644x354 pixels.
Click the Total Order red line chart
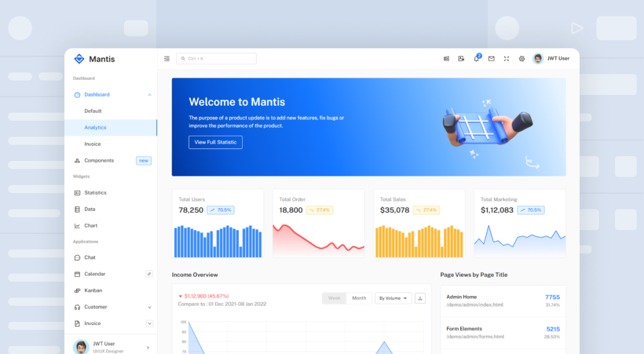click(318, 240)
